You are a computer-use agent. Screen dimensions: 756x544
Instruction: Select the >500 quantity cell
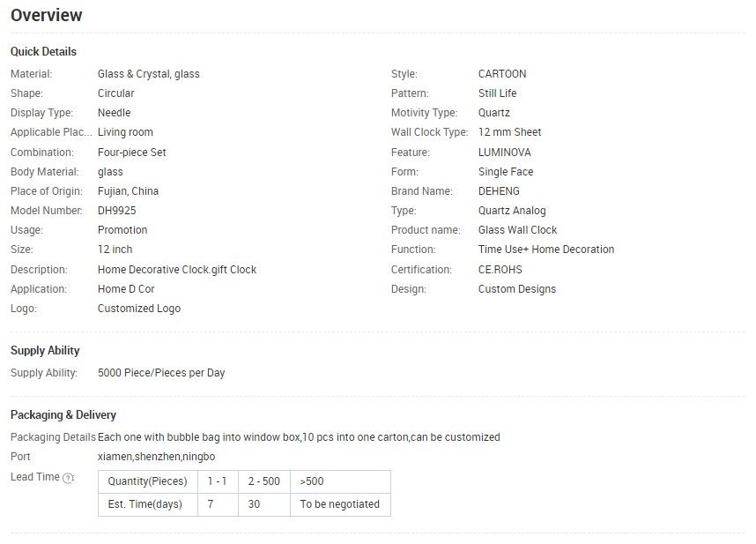click(x=340, y=481)
